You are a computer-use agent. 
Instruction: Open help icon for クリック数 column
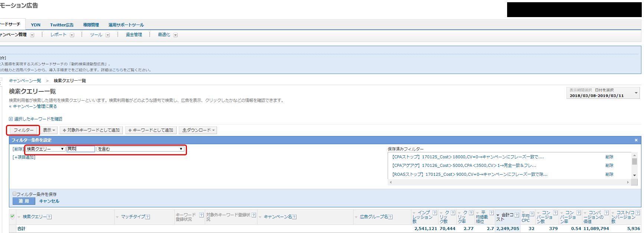[x=453, y=213]
